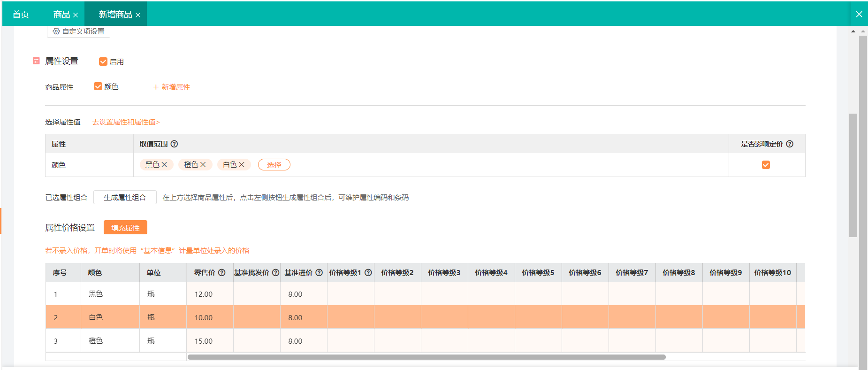Click the 基准进价 help icon

click(x=319, y=273)
